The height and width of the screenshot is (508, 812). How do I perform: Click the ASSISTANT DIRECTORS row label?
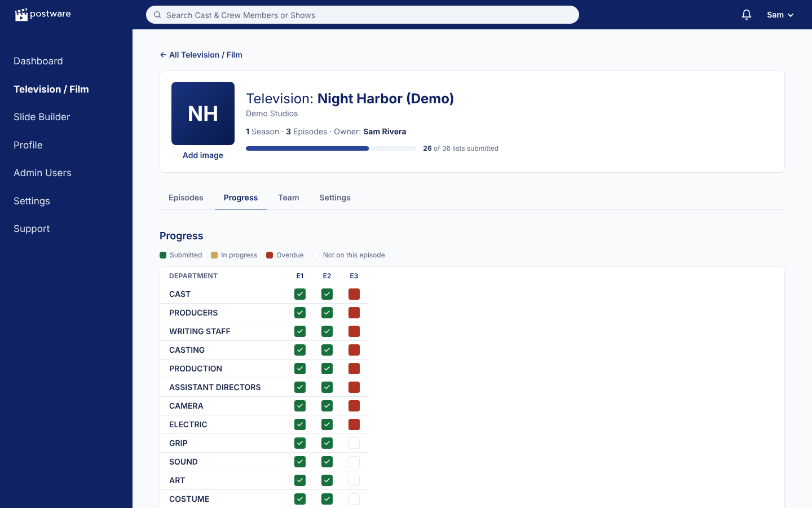pyautogui.click(x=215, y=387)
